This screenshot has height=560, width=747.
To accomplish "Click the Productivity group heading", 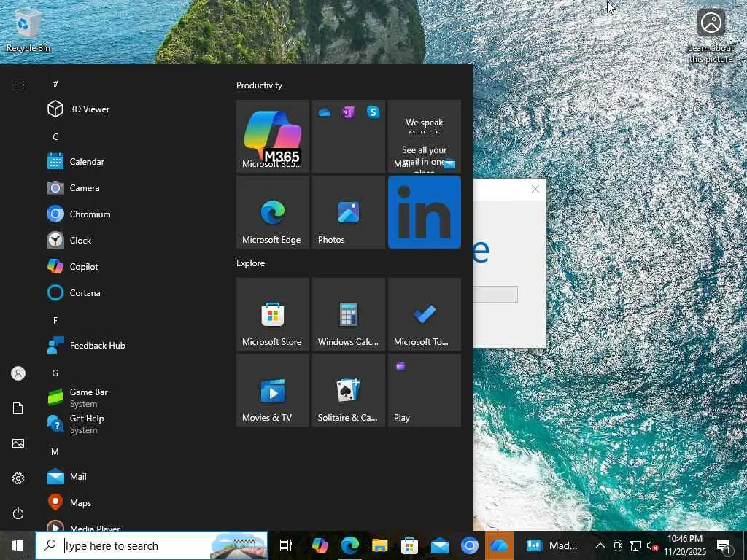I will 259,85.
